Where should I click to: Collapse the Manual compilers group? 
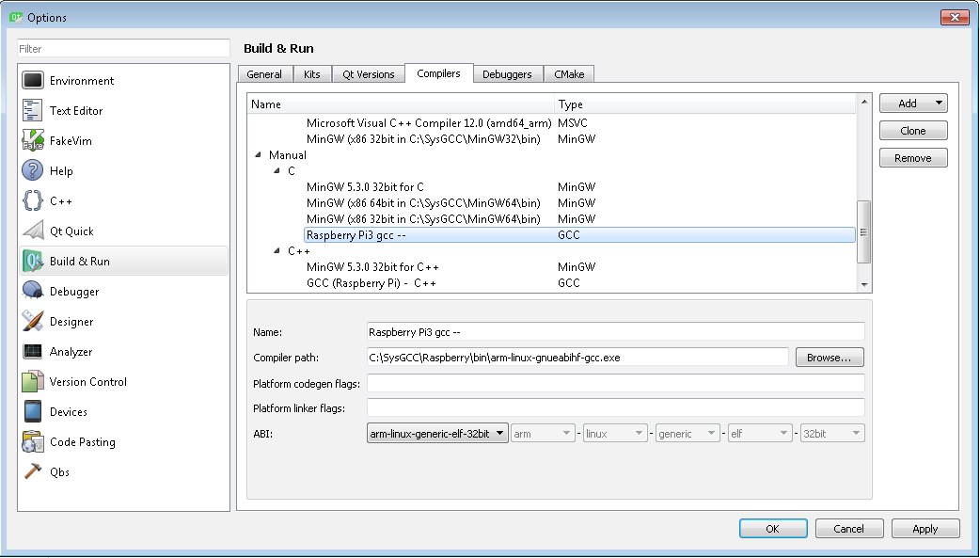click(258, 154)
